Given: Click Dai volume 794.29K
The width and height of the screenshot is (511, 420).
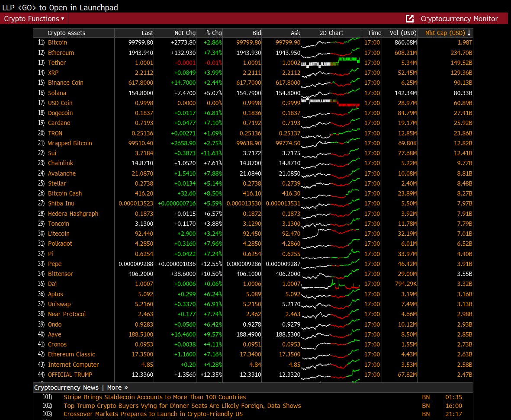Looking at the screenshot, I should tap(406, 284).
